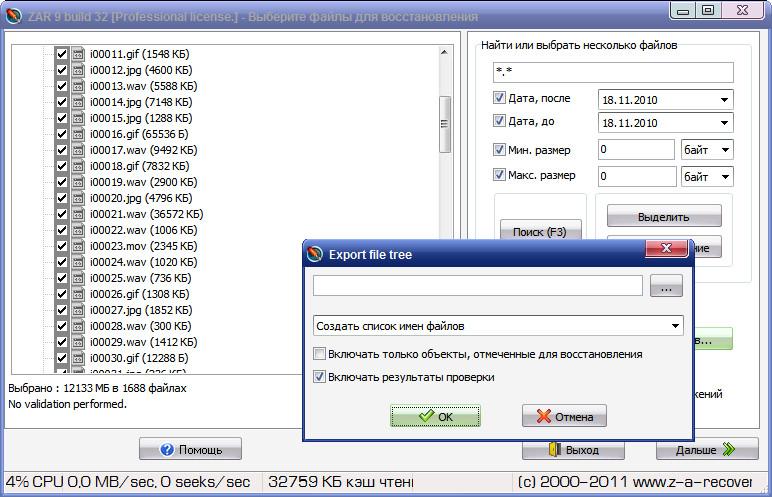Click the export file path text field
772x497 pixels.
(x=477, y=286)
